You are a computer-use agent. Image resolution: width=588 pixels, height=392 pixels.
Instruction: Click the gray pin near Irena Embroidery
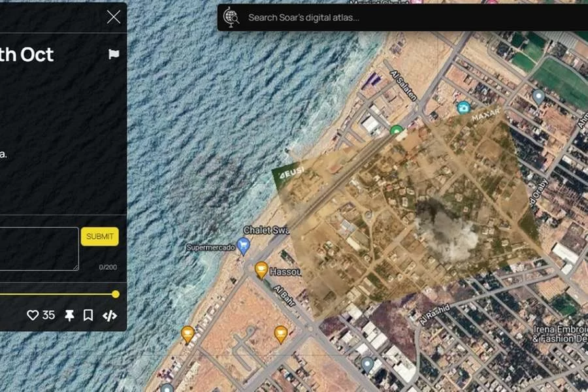(x=538, y=97)
